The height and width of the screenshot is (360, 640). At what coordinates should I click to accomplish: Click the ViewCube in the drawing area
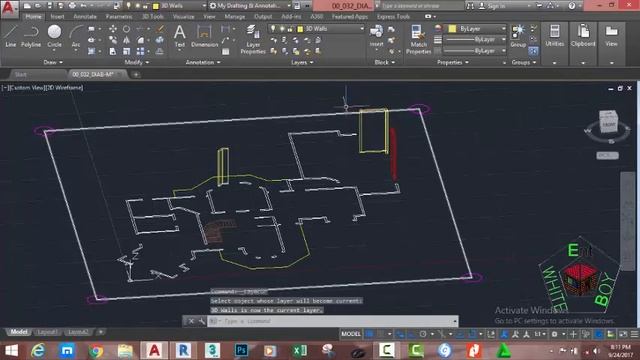pyautogui.click(x=608, y=122)
